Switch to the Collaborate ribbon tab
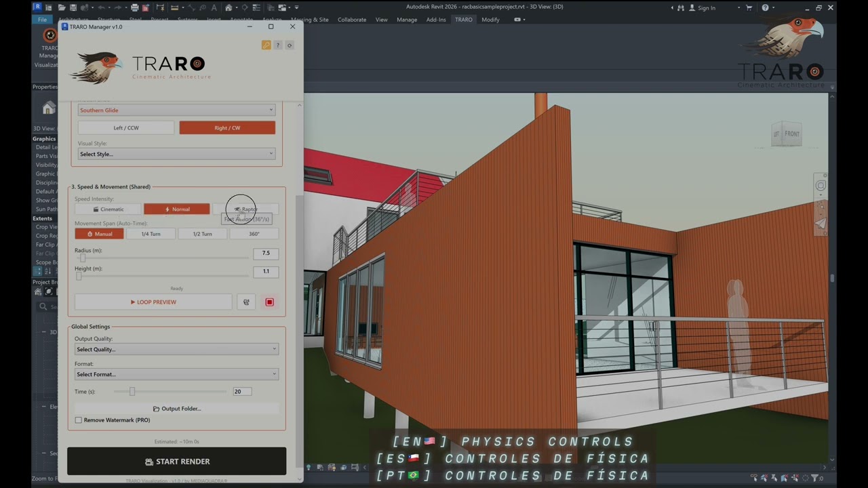 [x=352, y=20]
